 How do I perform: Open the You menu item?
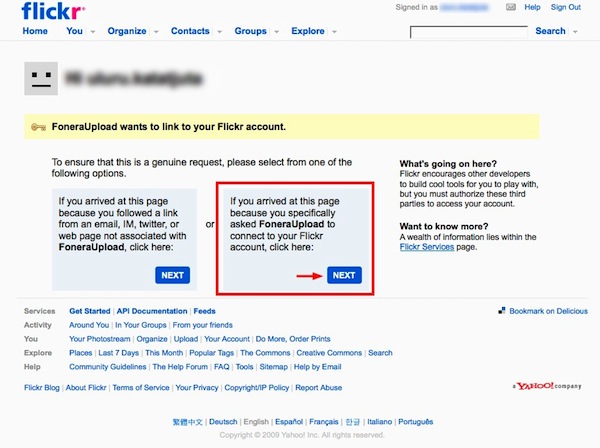74,31
